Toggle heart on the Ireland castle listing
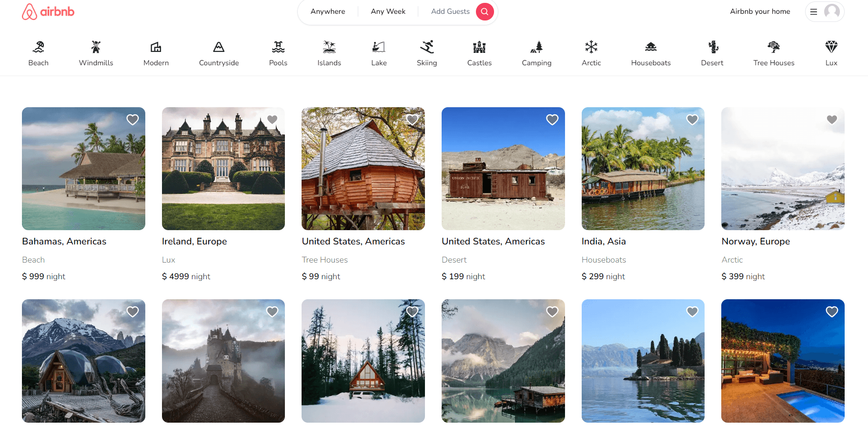This screenshot has width=868, height=426. tap(272, 120)
